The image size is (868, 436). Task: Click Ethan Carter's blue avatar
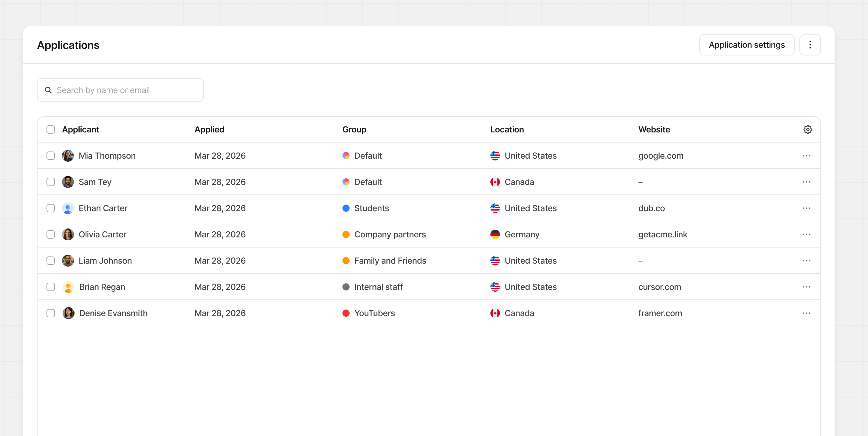point(68,208)
